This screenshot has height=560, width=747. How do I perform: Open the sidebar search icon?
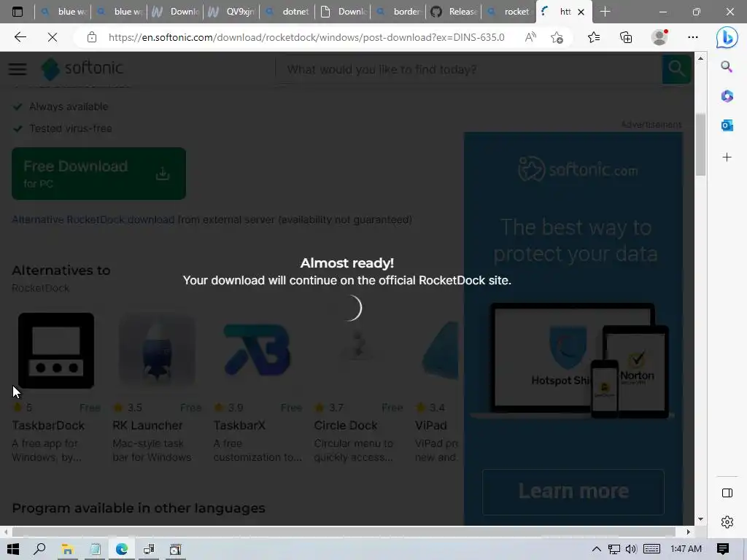727,66
